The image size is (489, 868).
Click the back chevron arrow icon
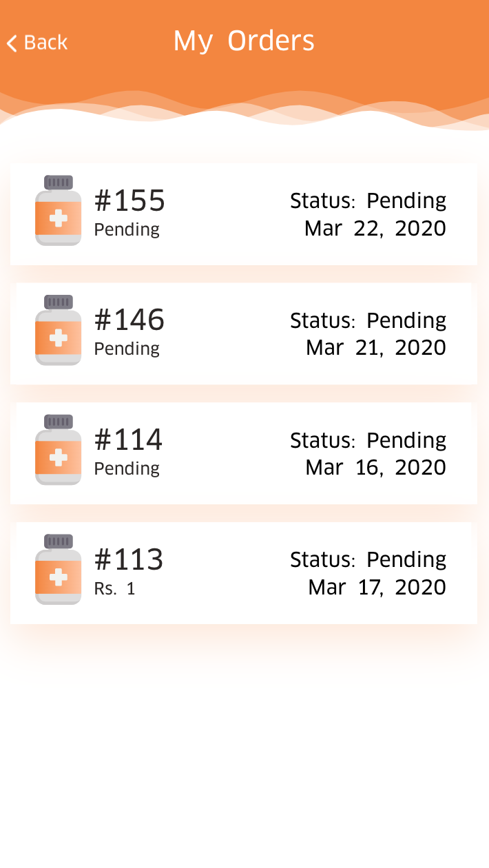point(12,43)
